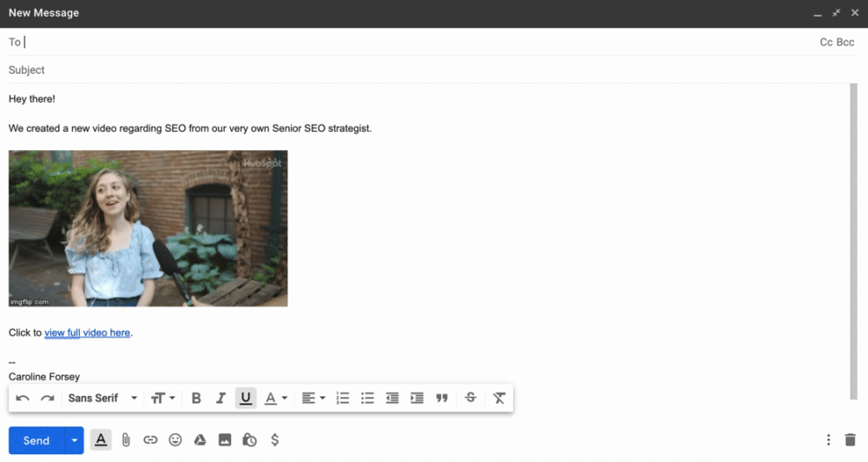Insert a link using the chain icon
This screenshot has width=868, height=462.
[x=150, y=440]
